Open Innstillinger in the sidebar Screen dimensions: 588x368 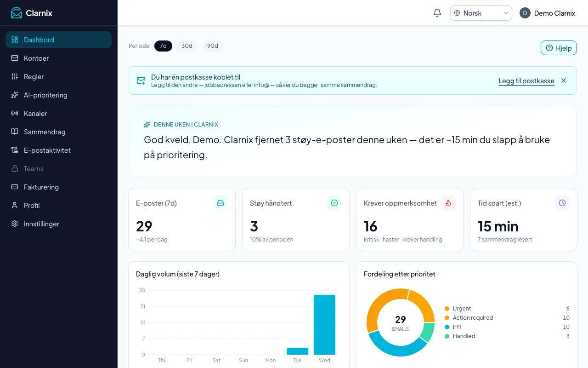pos(58,224)
